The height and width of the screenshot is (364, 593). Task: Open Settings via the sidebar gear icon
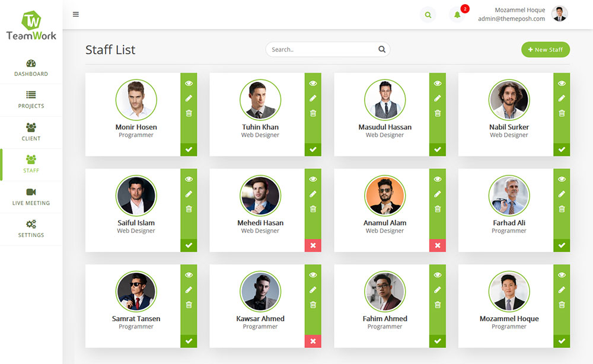click(x=31, y=230)
